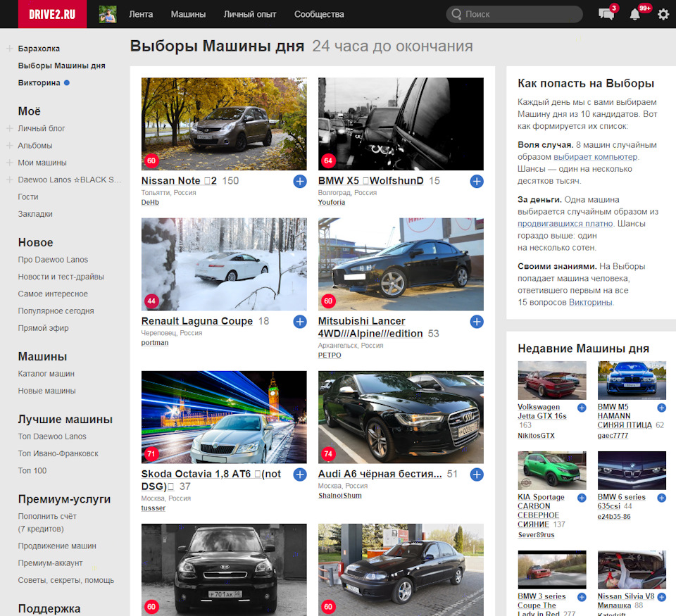Open the Mitsubishi Lancer photo
The image size is (676, 616).
401,264
